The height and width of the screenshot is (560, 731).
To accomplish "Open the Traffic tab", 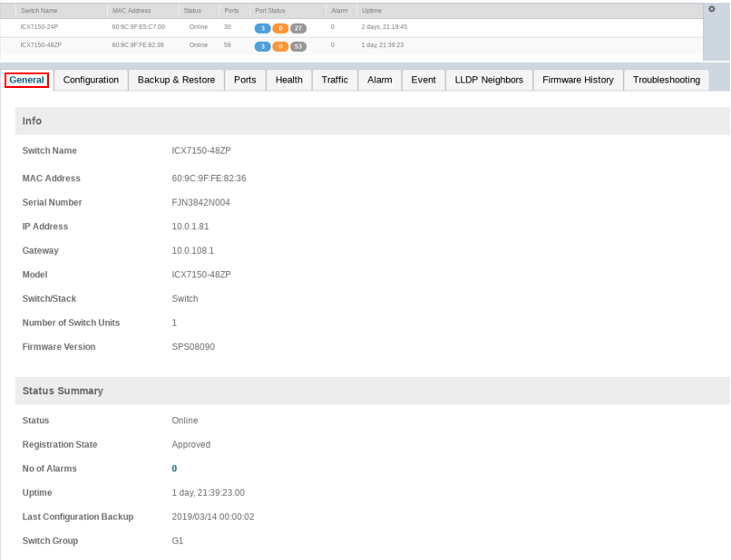I will pyautogui.click(x=335, y=80).
